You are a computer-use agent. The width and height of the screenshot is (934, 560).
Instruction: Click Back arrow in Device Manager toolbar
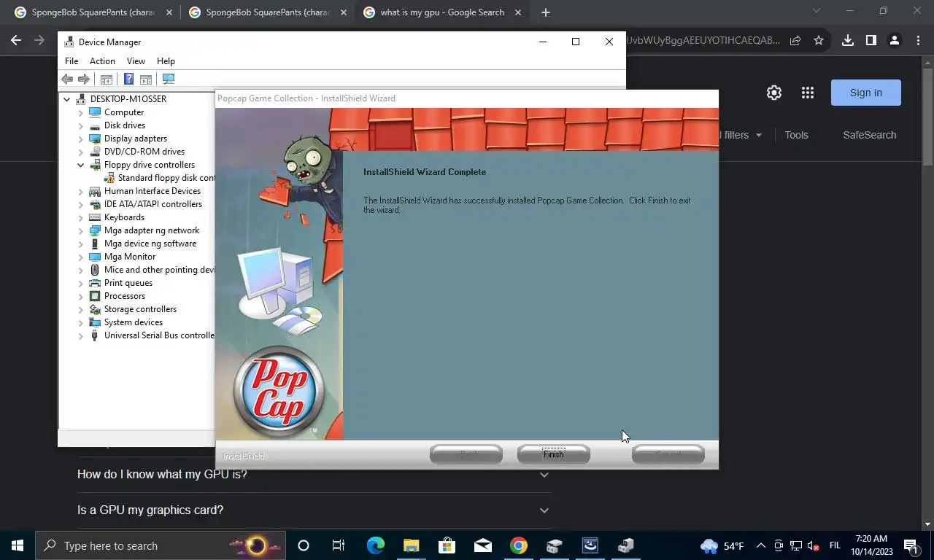click(67, 79)
